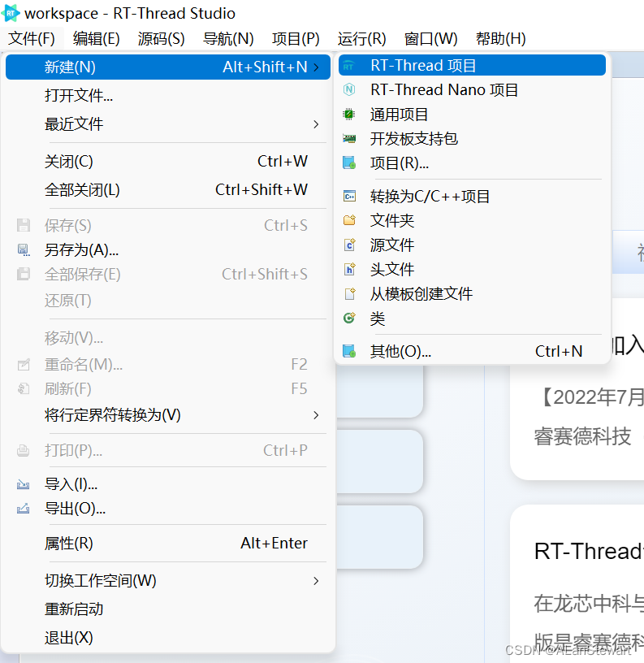Open the 项目(P) menu

click(x=296, y=38)
